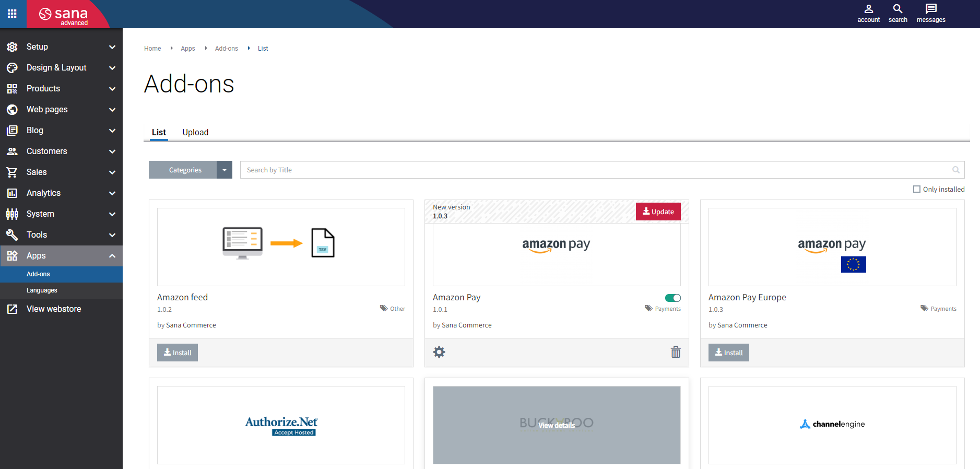Image resolution: width=980 pixels, height=469 pixels.
Task: Open the Amazon Pay Europe logo thumbnail
Action: click(832, 247)
